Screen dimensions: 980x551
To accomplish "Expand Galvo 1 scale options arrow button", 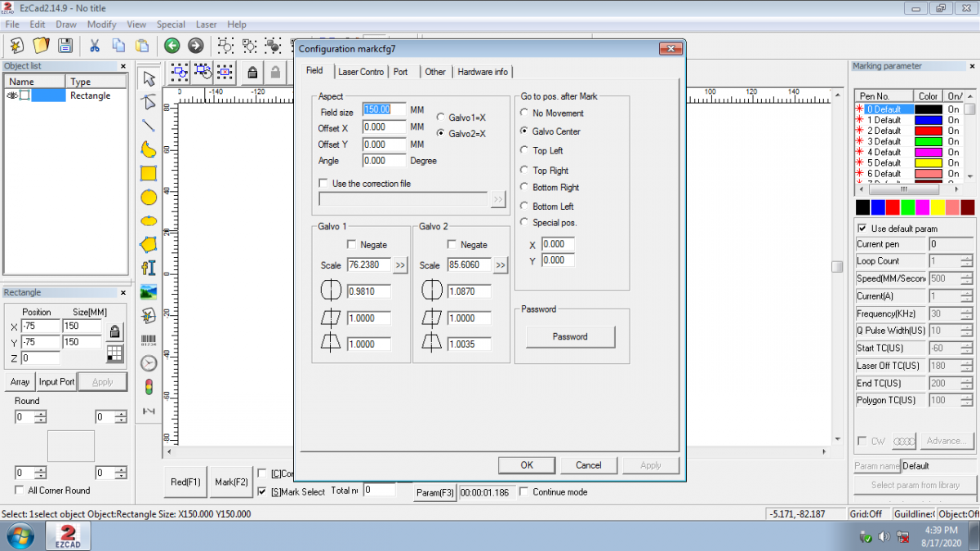I will tap(400, 265).
